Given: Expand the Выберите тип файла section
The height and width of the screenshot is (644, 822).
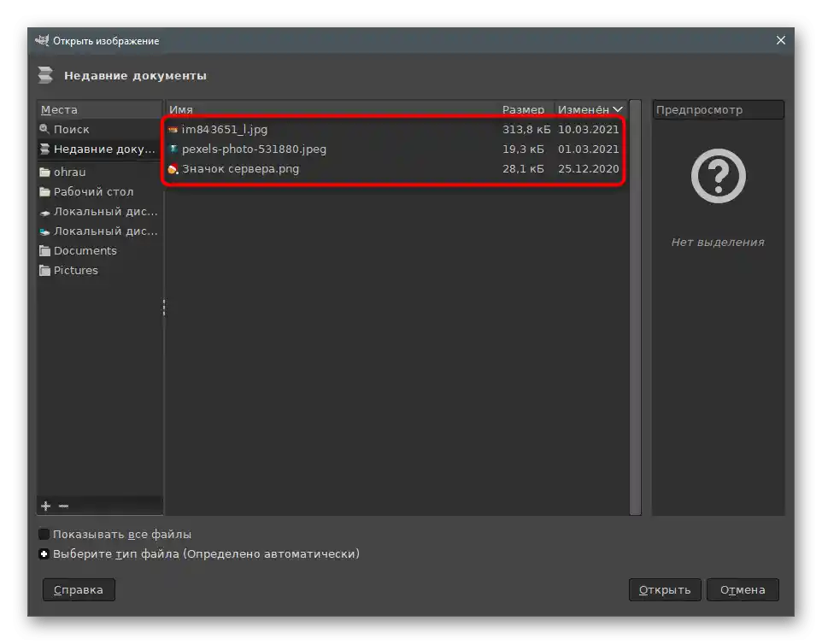Looking at the screenshot, I should point(44,553).
